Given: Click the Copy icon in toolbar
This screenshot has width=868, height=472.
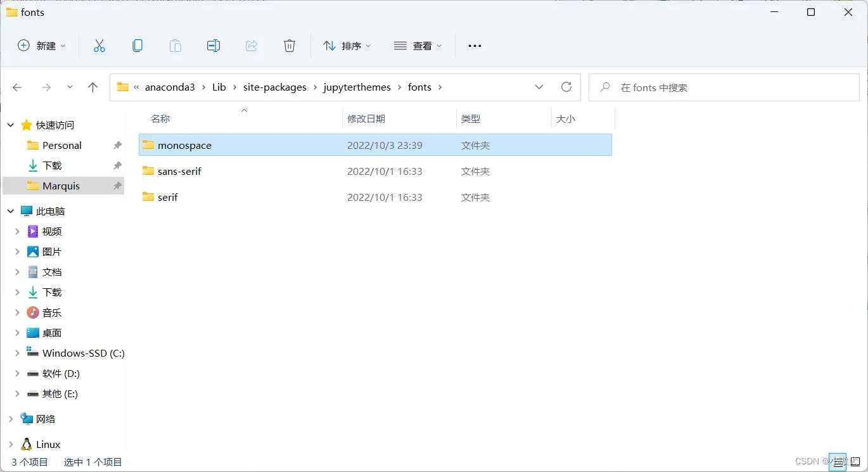Looking at the screenshot, I should coord(137,46).
